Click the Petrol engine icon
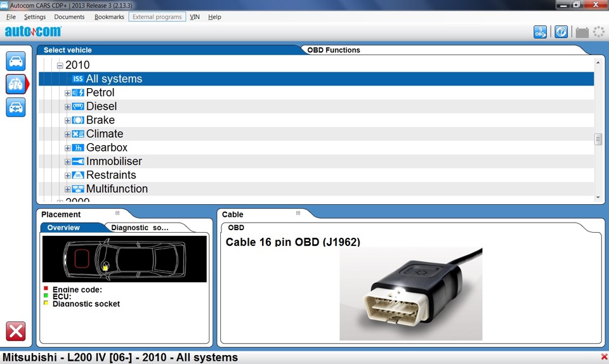The width and height of the screenshot is (609, 364). pyautogui.click(x=77, y=93)
